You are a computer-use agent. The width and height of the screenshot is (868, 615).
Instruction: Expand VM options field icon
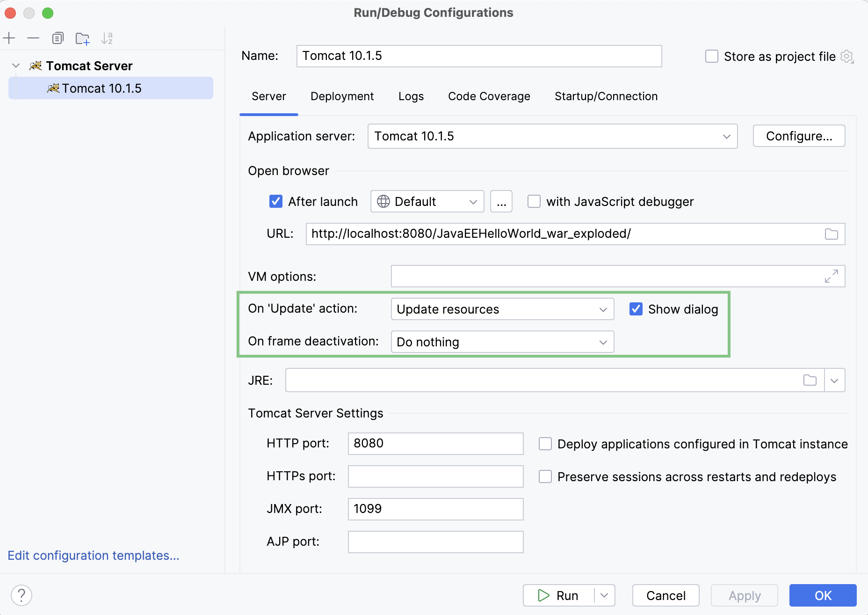(831, 276)
